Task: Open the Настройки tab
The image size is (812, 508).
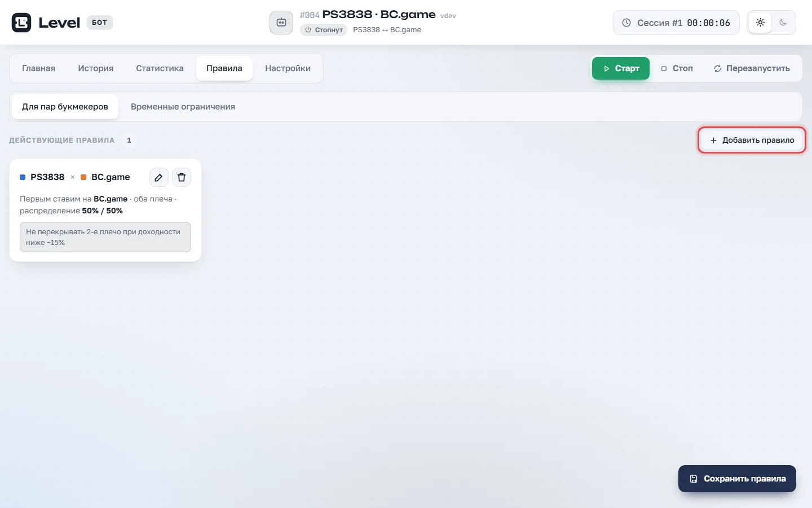Action: click(x=288, y=68)
